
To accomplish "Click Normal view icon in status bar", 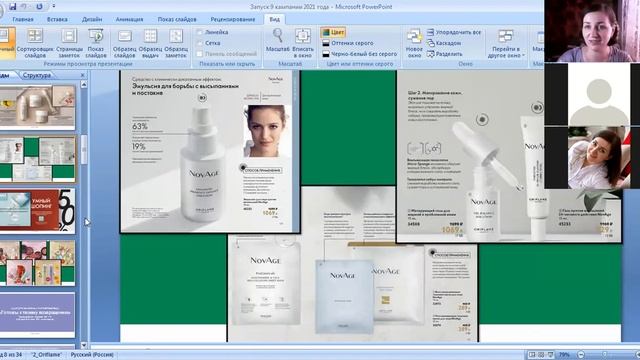I will [532, 355].
